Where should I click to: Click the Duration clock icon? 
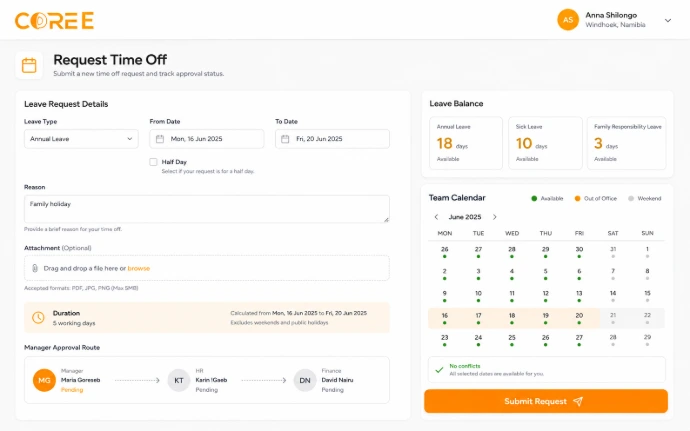(38, 317)
